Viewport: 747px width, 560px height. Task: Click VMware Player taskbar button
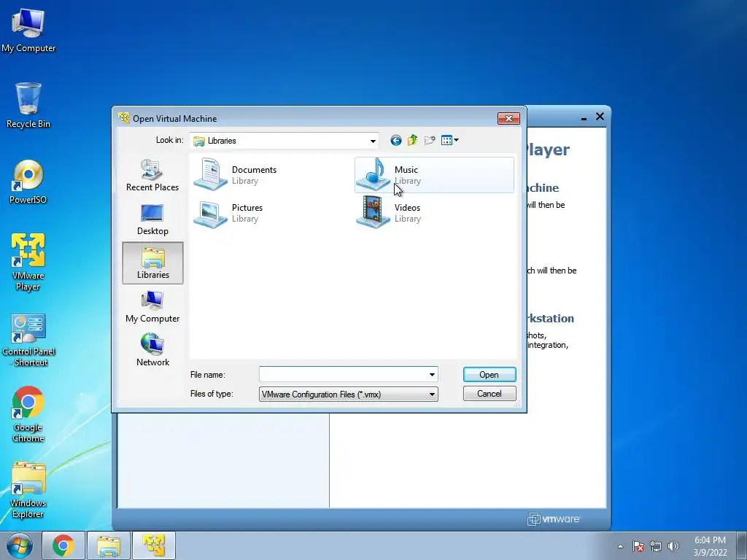(x=154, y=545)
